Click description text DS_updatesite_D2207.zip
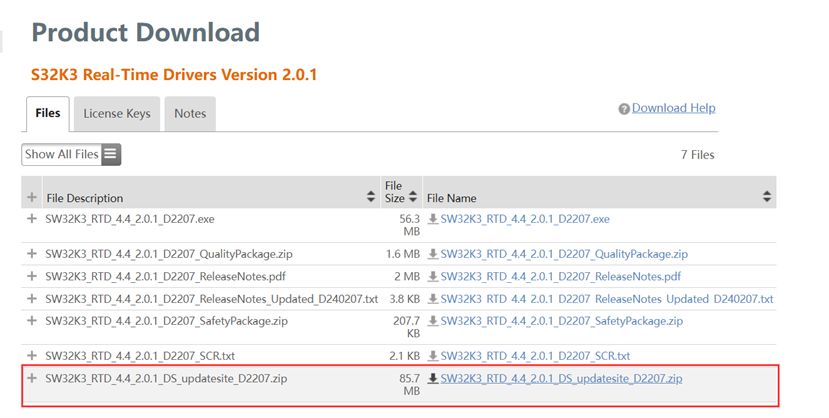The height and width of the screenshot is (418, 829). 166,378
